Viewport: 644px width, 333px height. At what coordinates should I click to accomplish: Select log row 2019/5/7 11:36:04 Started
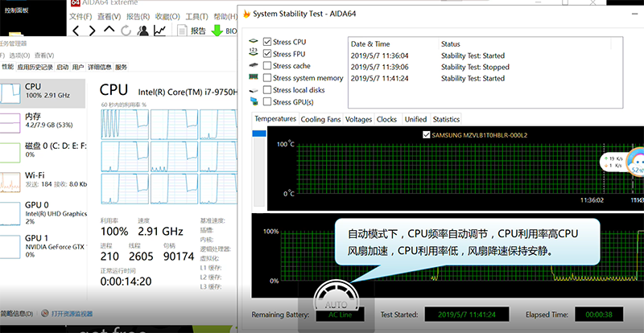click(485, 55)
